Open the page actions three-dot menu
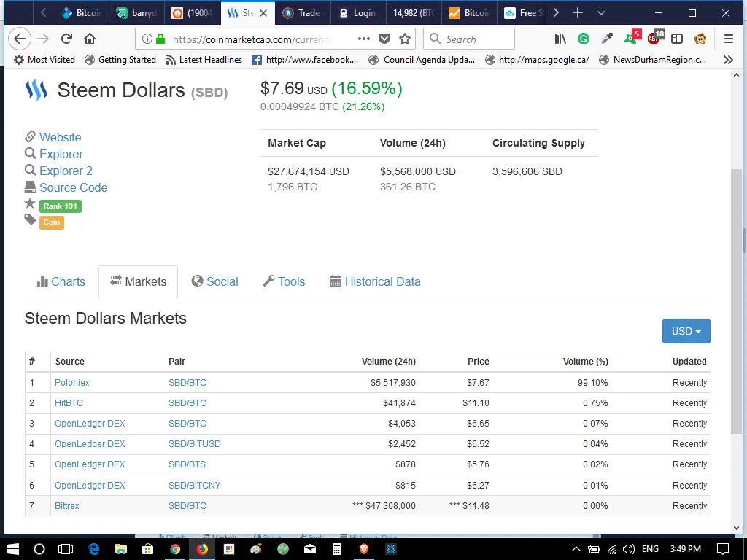 coord(363,39)
